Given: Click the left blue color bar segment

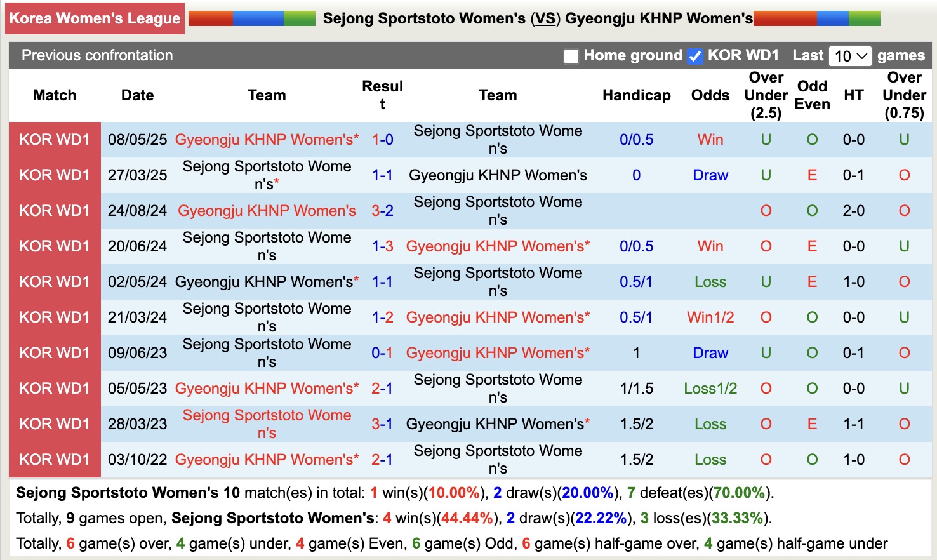Looking at the screenshot, I should [x=258, y=18].
